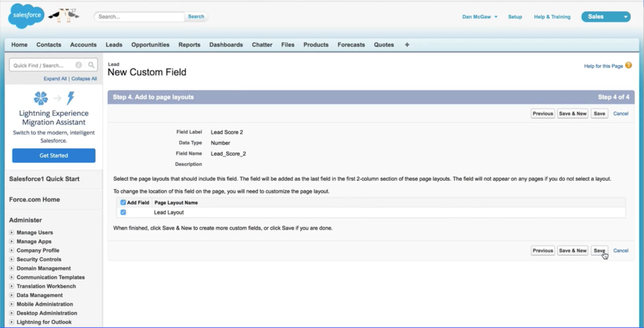This screenshot has width=644, height=328.
Task: Expand the Lightning for Outlook tree node
Action: [x=12, y=323]
